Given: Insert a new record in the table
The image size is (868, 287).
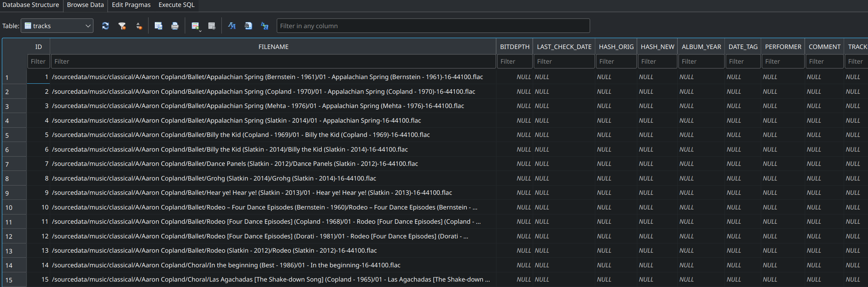Looking at the screenshot, I should tap(195, 26).
